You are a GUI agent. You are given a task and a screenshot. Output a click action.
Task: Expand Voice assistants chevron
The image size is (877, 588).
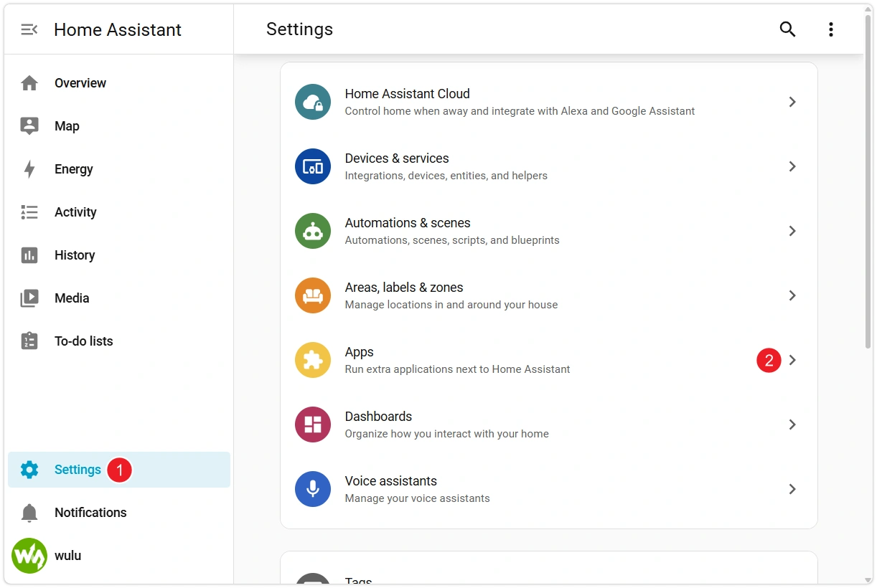(792, 489)
